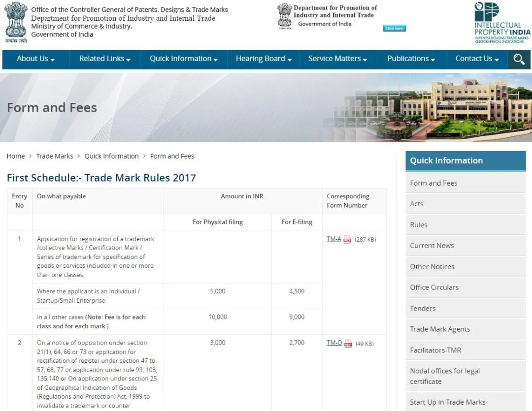Click the 'On what payable' column header
The width and height of the screenshot is (532, 411).
[62, 196]
